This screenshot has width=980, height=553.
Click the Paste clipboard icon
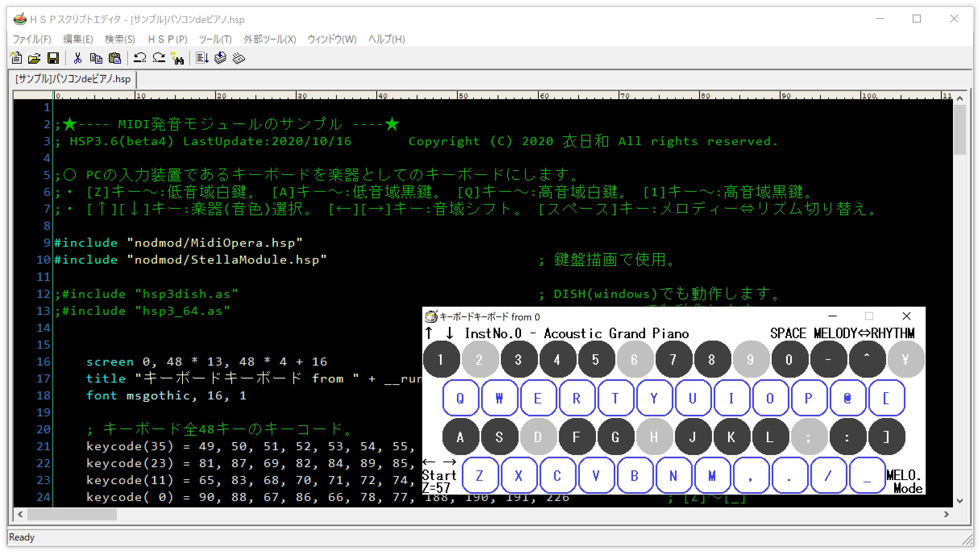(115, 58)
